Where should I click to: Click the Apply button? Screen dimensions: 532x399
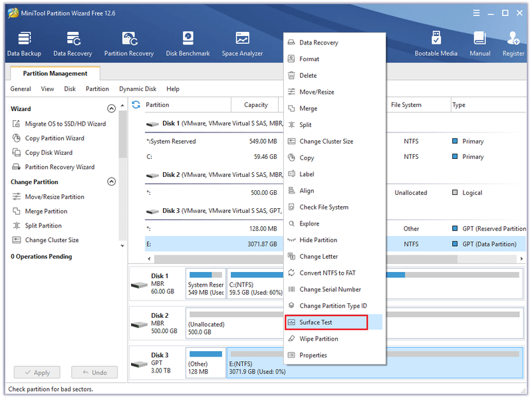click(37, 372)
